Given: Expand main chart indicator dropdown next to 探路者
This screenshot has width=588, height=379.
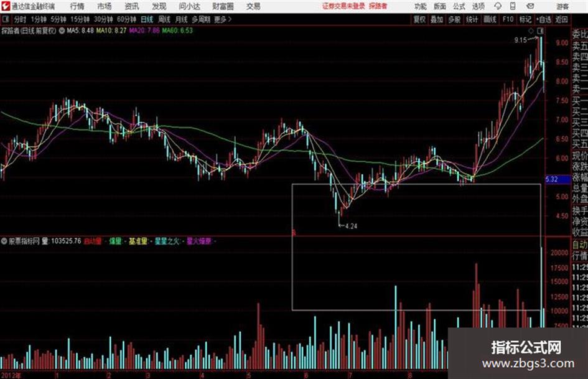Looking at the screenshot, I should (x=62, y=30).
